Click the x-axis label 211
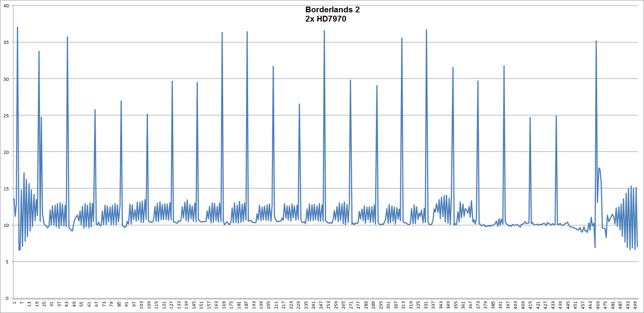644x313 pixels. pos(276,305)
